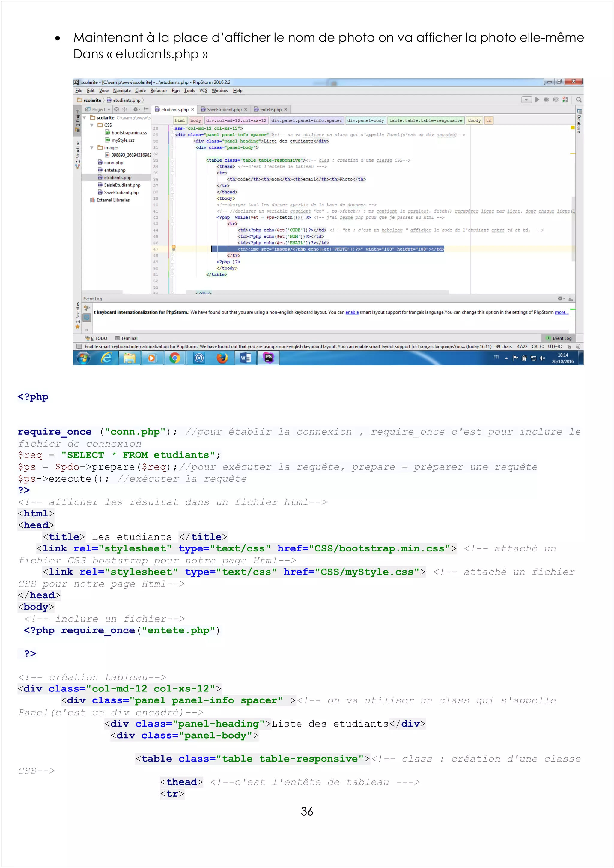
Task: Open the Project view type dropdown
Action: (x=98, y=110)
